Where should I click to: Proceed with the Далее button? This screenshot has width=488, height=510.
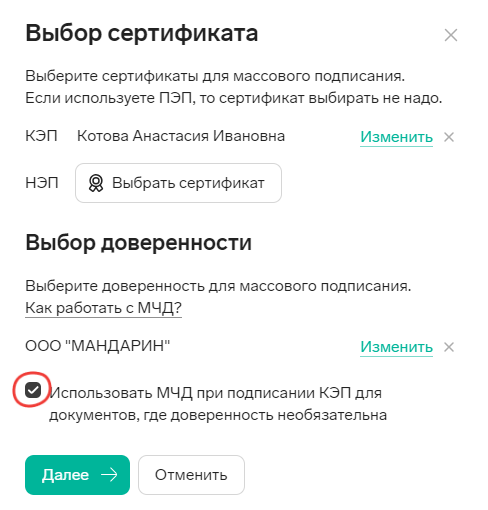pos(77,475)
